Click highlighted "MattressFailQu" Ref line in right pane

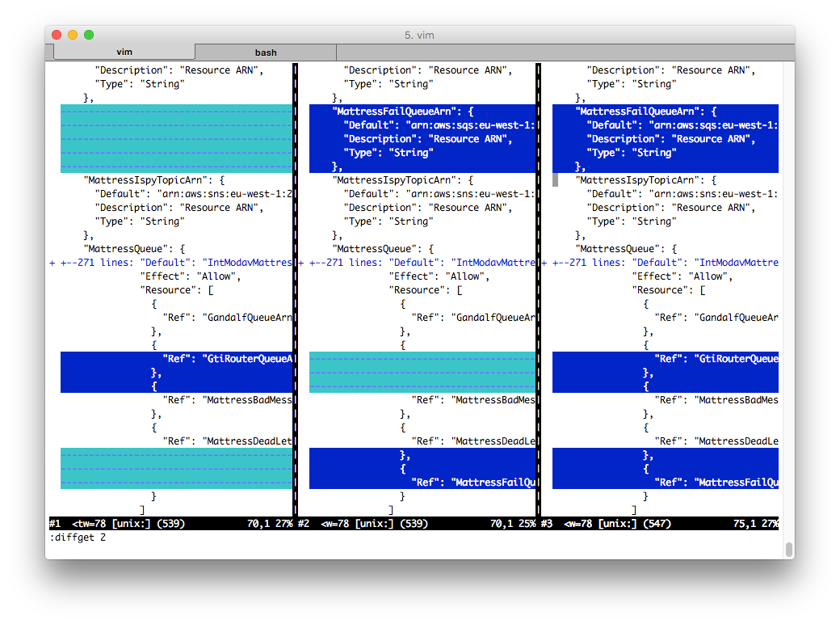pyautogui.click(x=716, y=483)
